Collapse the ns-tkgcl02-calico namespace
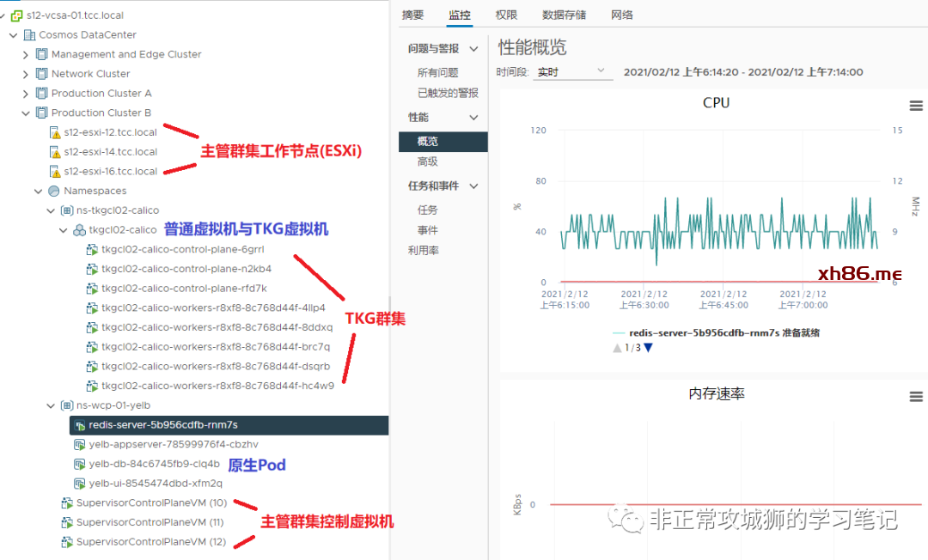 pos(51,210)
